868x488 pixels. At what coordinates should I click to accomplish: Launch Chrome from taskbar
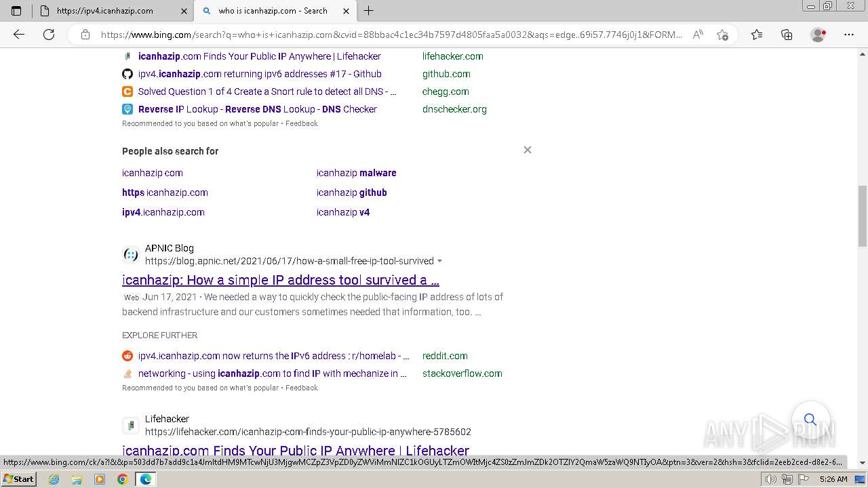tap(122, 479)
